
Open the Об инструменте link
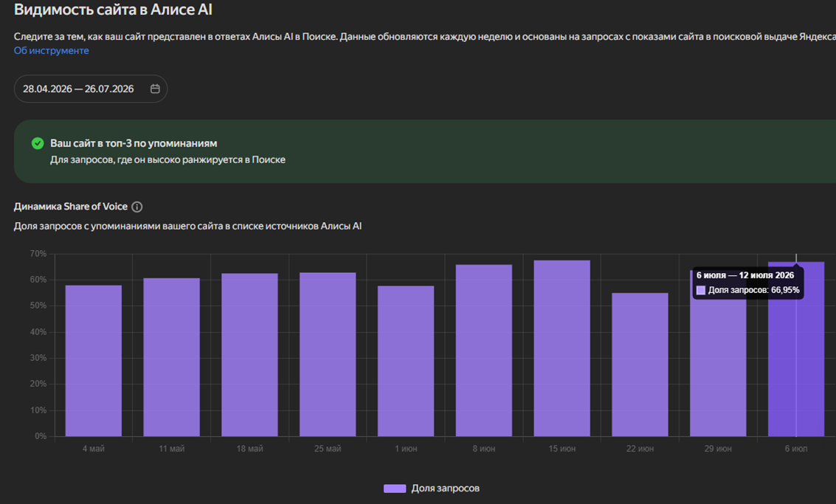(51, 51)
